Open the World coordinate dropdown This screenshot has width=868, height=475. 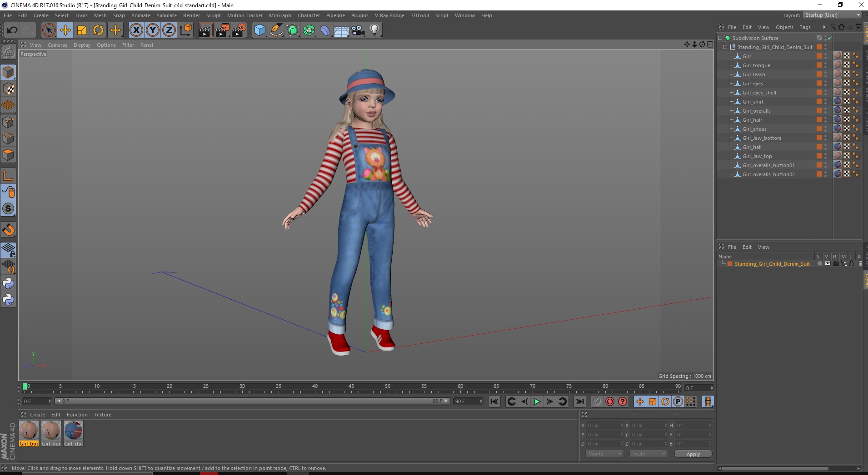(604, 454)
